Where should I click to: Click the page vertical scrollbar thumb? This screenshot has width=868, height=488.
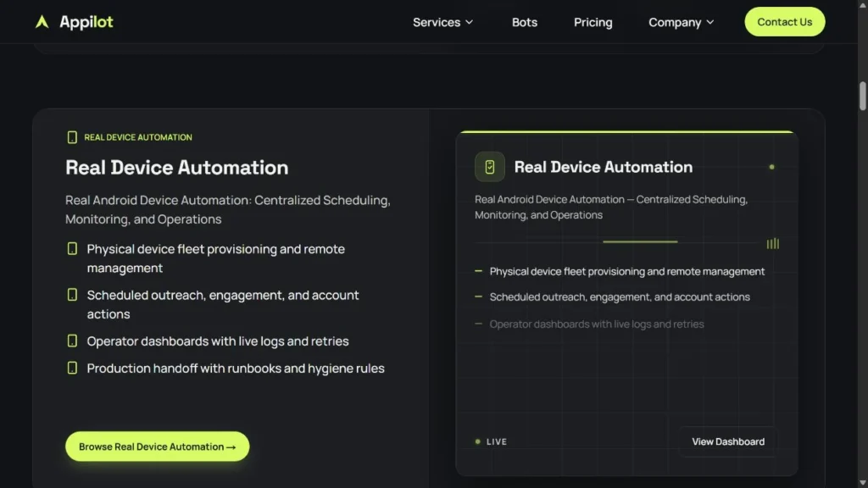tap(862, 97)
